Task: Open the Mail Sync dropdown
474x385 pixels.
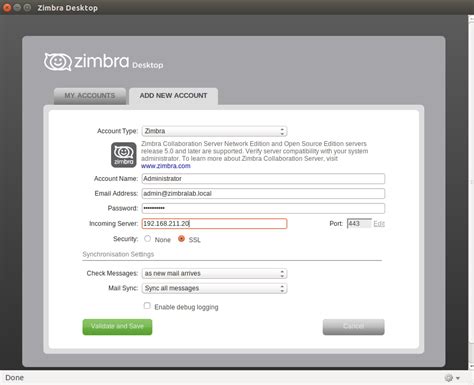Action: 214,288
